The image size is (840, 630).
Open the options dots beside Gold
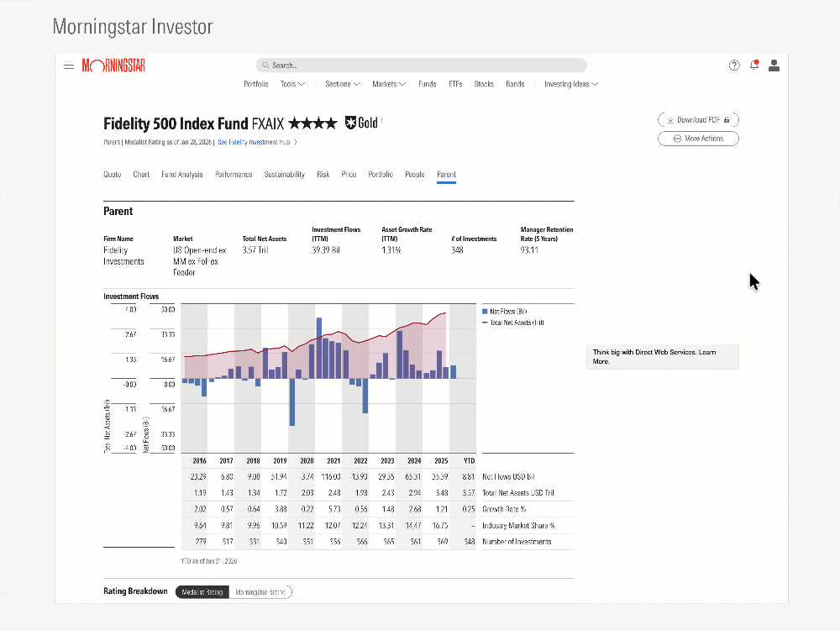(382, 122)
